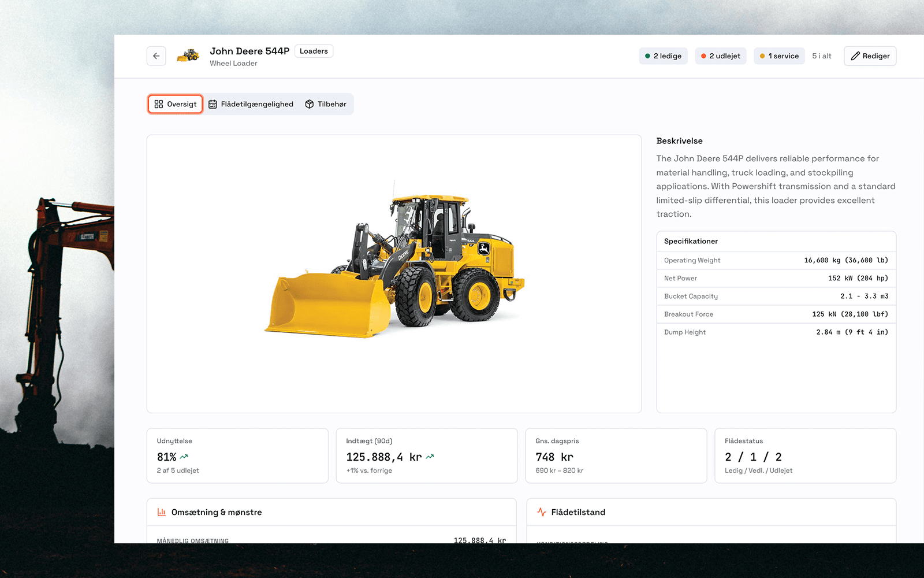Click the bar chart icon by Omsætning & mønstre

[162, 512]
